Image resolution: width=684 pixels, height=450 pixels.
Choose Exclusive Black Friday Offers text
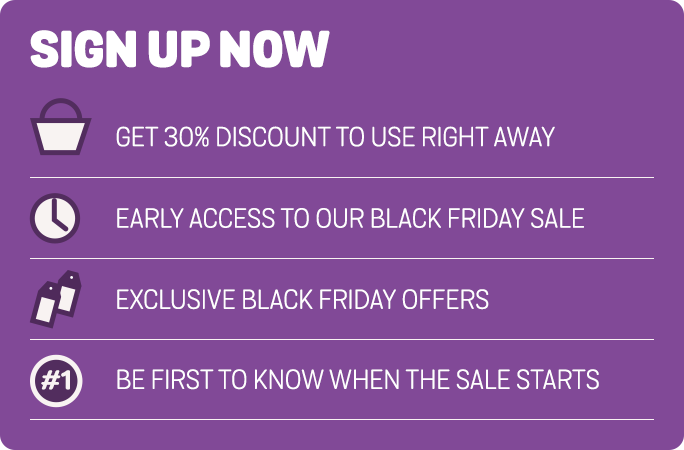(302, 299)
